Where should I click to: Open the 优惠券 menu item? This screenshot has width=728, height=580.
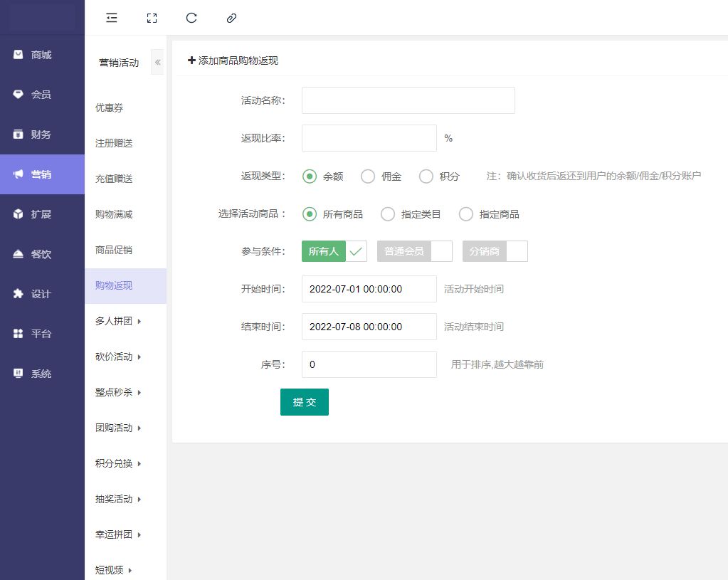(x=110, y=107)
